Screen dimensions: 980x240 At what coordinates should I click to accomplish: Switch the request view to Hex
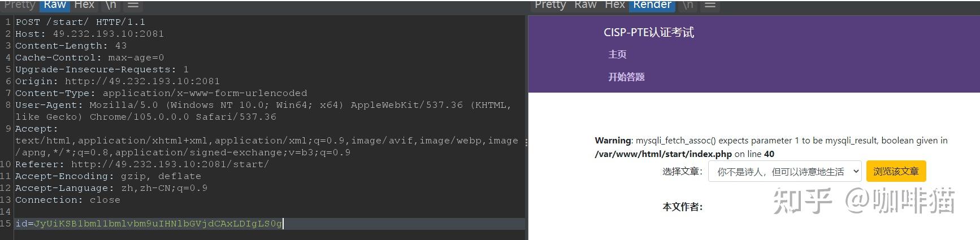coord(84,5)
